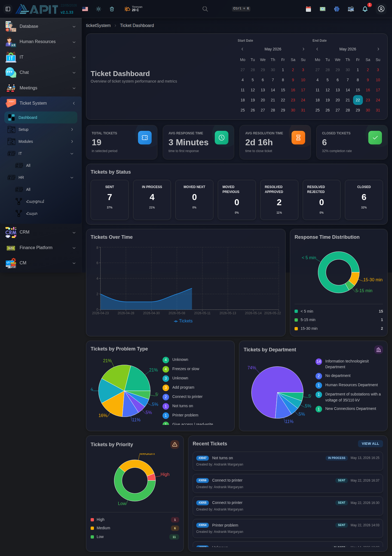Expand the Finance Platform menu
Screen dimensions: 392x556
[41, 248]
